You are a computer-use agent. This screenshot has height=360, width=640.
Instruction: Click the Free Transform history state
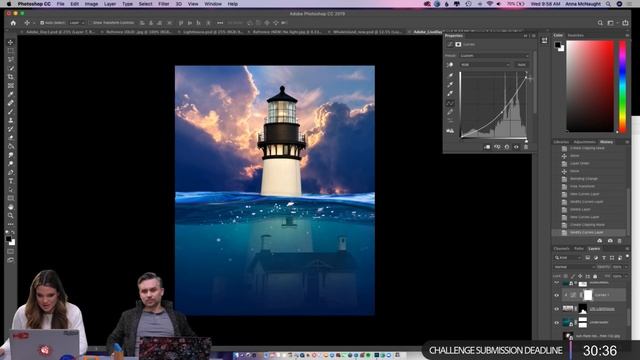[x=582, y=187]
